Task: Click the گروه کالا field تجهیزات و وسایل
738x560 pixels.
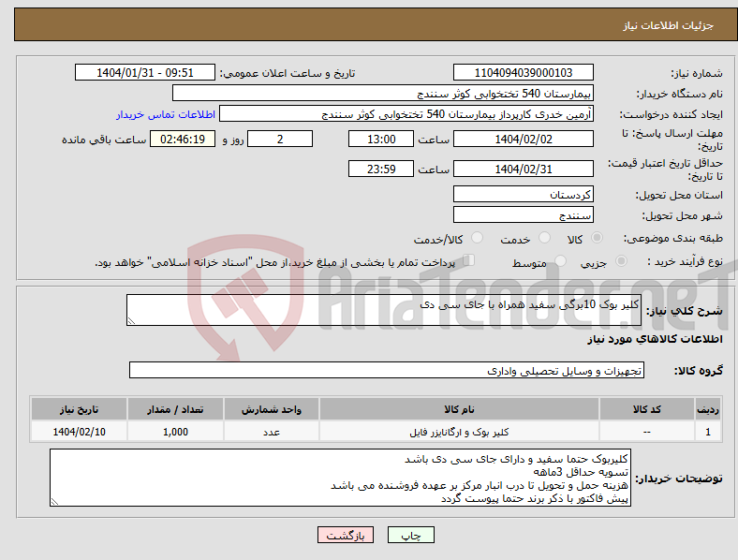Action: (x=387, y=370)
